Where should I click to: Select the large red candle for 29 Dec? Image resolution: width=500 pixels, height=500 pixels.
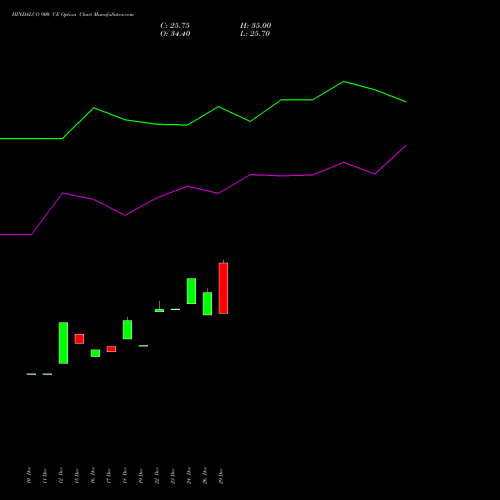223,288
